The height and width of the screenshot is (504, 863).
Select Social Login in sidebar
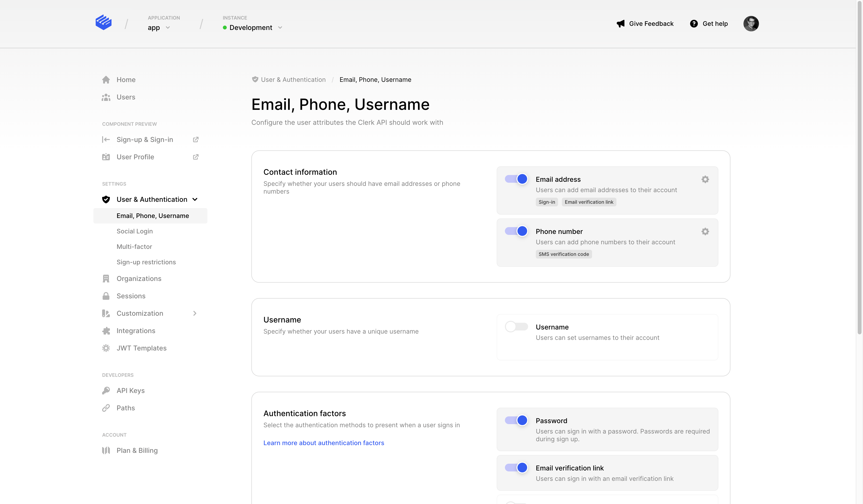(134, 231)
